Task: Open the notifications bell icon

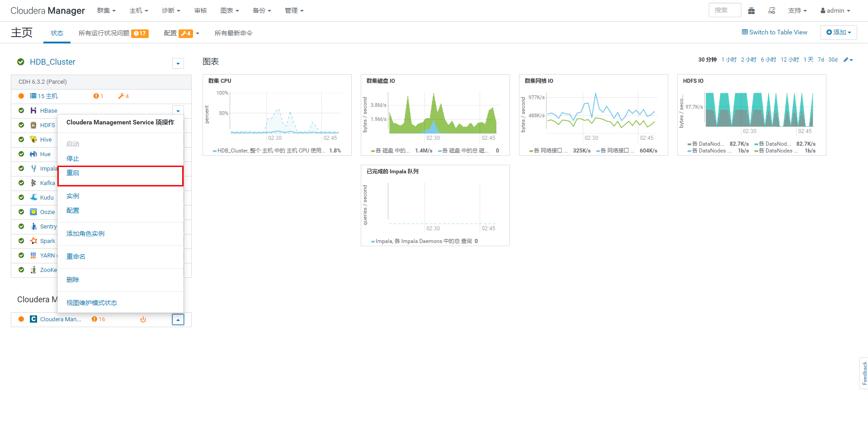Action: 772,10
